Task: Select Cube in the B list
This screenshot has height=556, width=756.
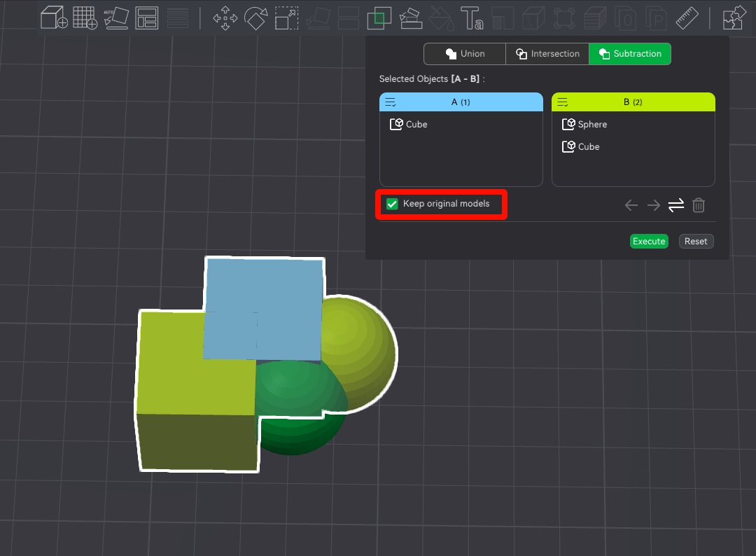Action: pos(580,146)
